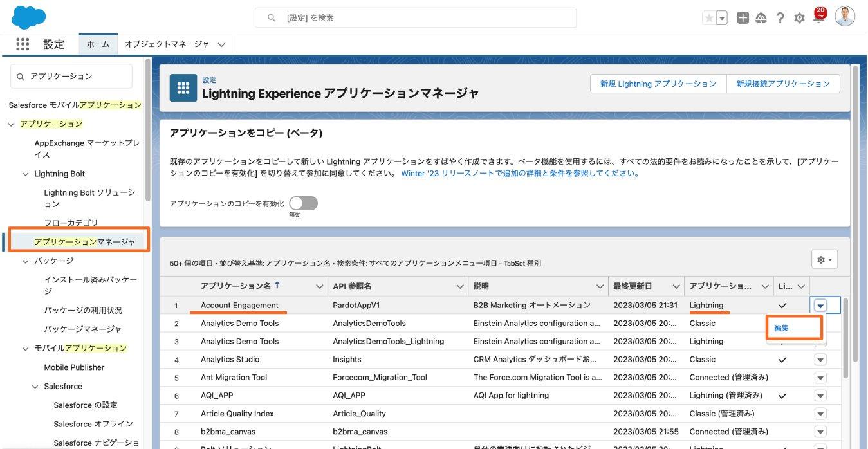Open the setup gear icon in header
Image resolution: width=868 pixels, height=449 pixels.
point(799,18)
